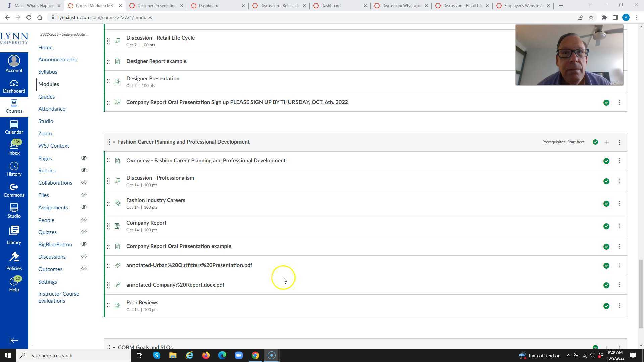Viewport: 644px width, 362px height.
Task: Switch to Employer's Website browser tab
Action: pyautogui.click(x=523, y=6)
